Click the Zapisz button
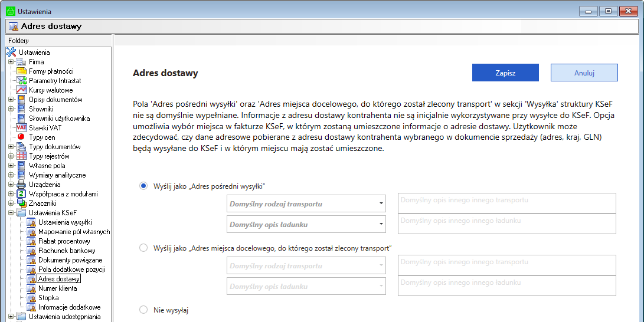 (x=505, y=73)
